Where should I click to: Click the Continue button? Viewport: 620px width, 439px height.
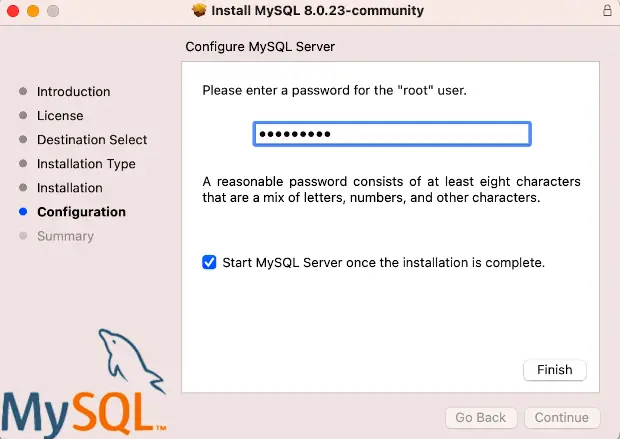point(562,417)
